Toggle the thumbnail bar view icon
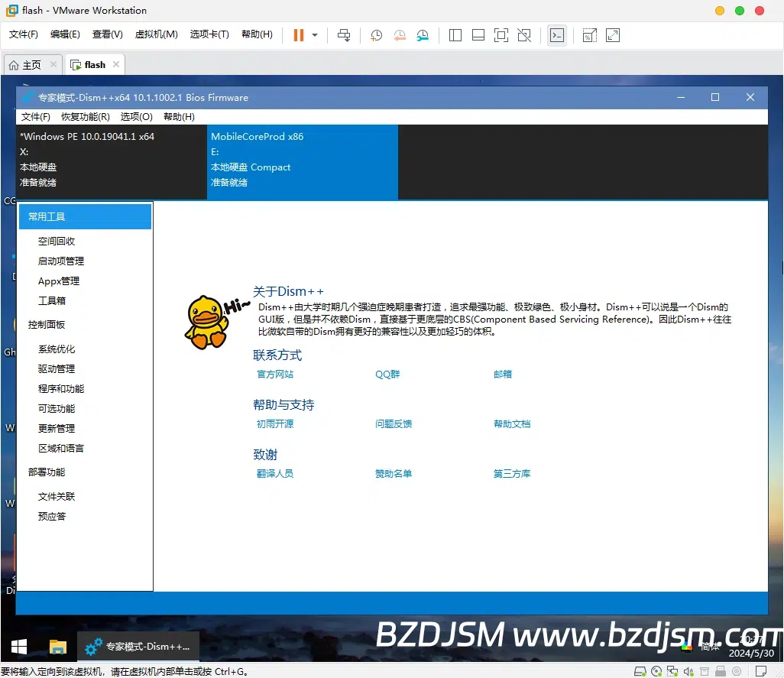Screen dimensions: 784x678 click(x=478, y=35)
